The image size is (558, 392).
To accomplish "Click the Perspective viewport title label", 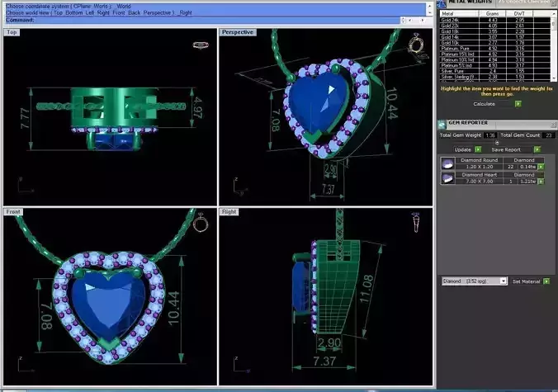I will pos(238,32).
